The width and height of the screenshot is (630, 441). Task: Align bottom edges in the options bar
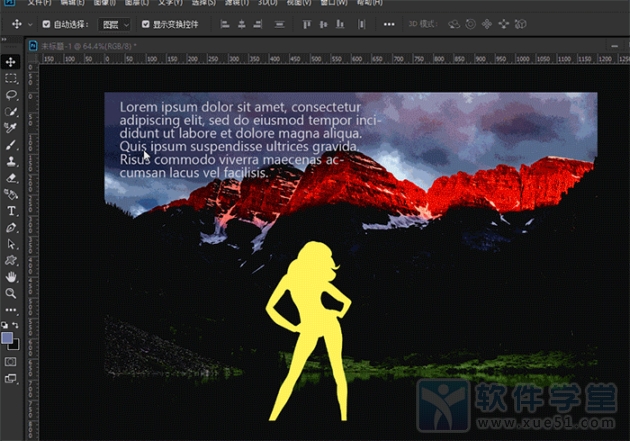coord(340,24)
